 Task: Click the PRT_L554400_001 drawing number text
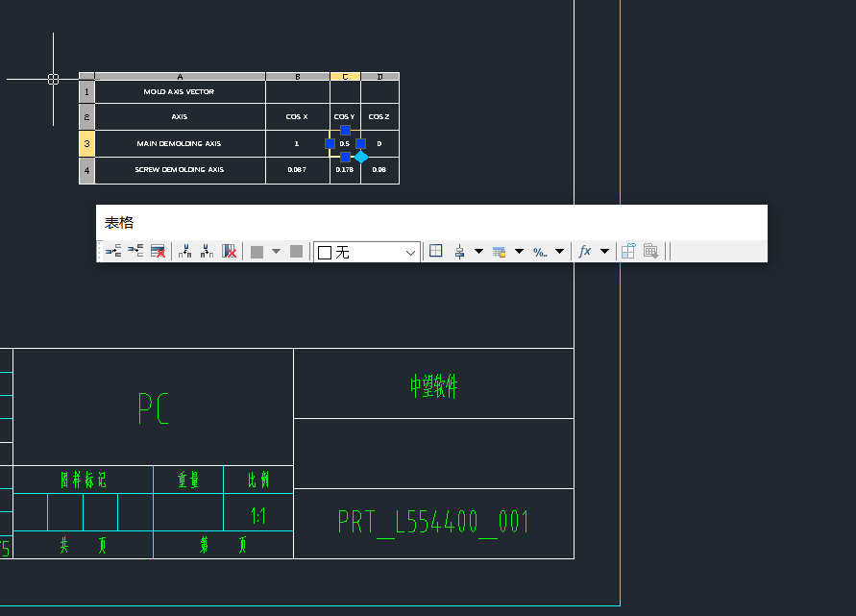click(433, 523)
